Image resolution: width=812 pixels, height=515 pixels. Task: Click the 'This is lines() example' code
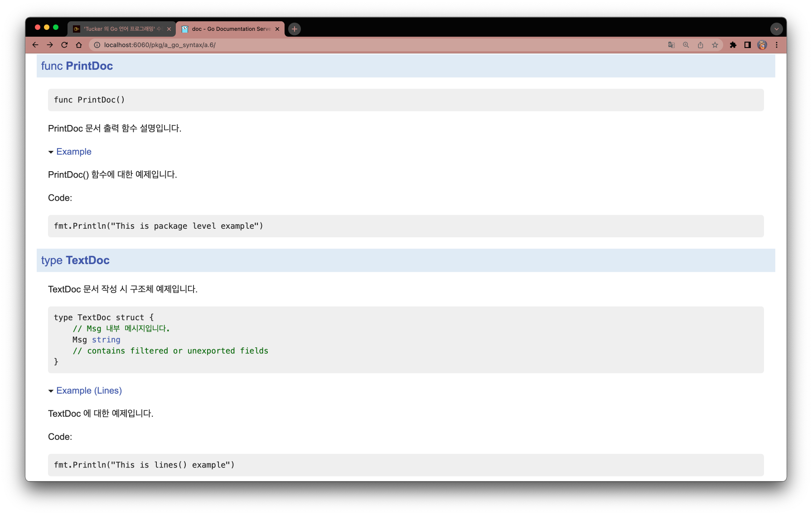pos(144,465)
